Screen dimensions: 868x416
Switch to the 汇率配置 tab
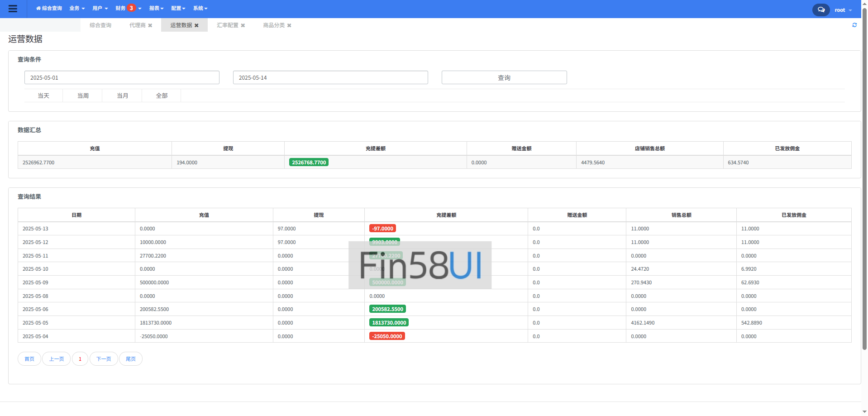tap(227, 25)
